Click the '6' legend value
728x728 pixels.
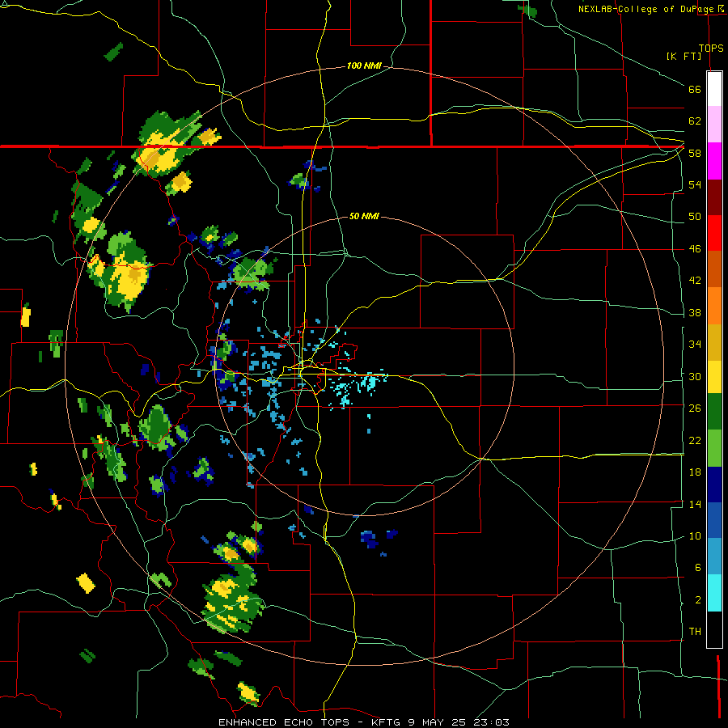tap(697, 568)
